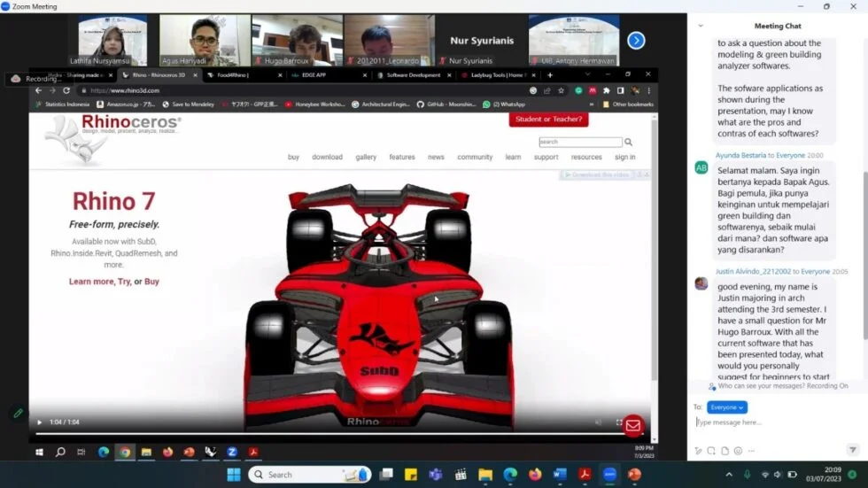Bookmark the page with the star icon

click(x=561, y=90)
